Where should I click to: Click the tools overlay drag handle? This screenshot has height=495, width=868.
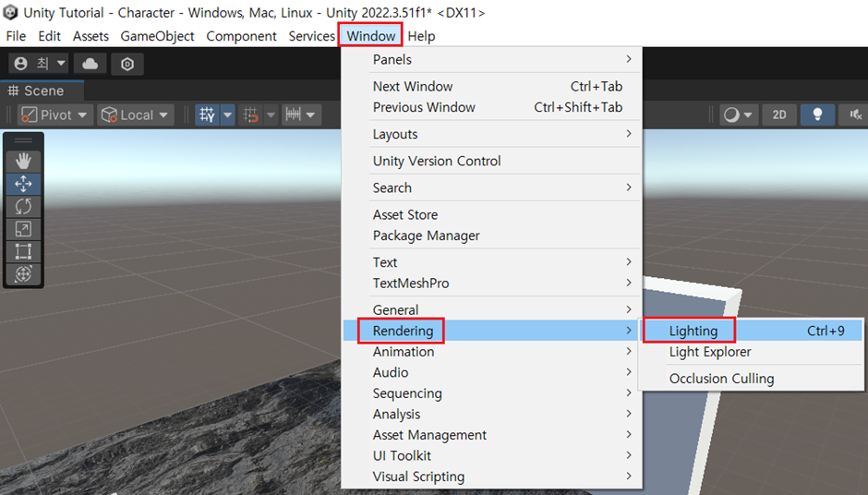point(23,140)
